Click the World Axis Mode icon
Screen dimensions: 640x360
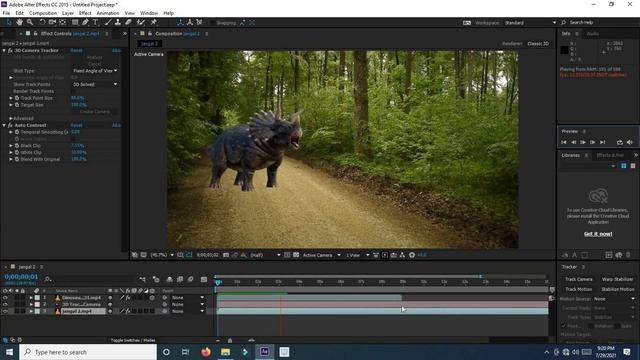click(190, 22)
